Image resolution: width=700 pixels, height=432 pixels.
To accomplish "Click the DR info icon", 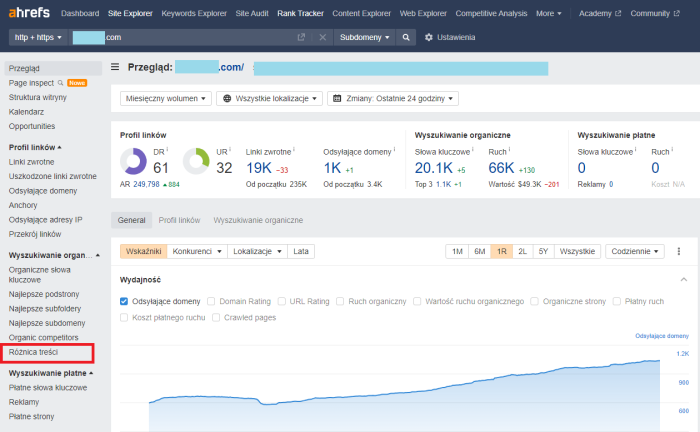I will tap(167, 149).
